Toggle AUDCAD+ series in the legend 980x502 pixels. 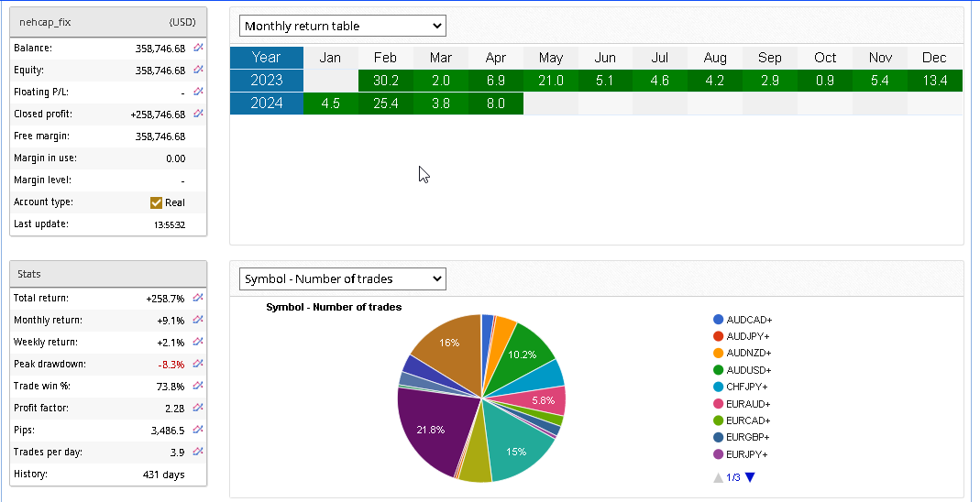tap(748, 320)
